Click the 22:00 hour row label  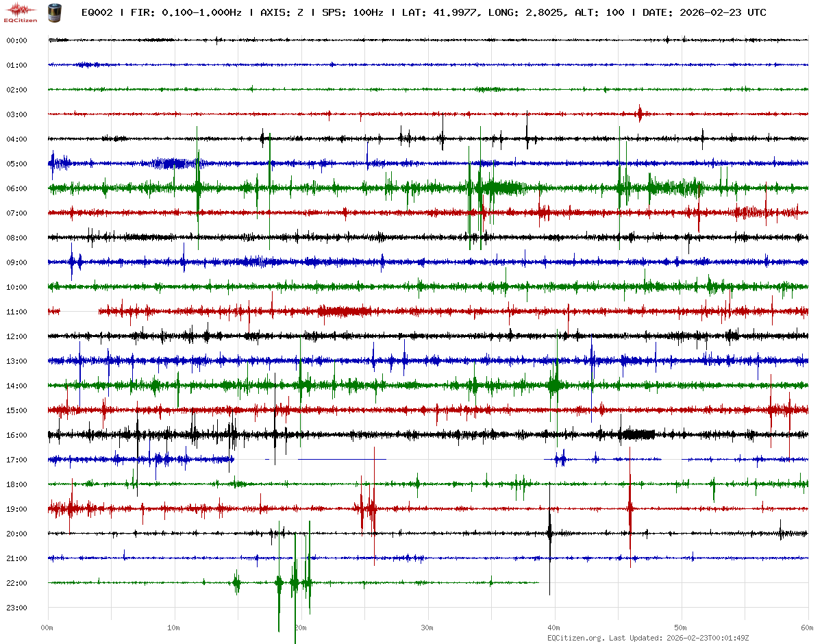16,583
